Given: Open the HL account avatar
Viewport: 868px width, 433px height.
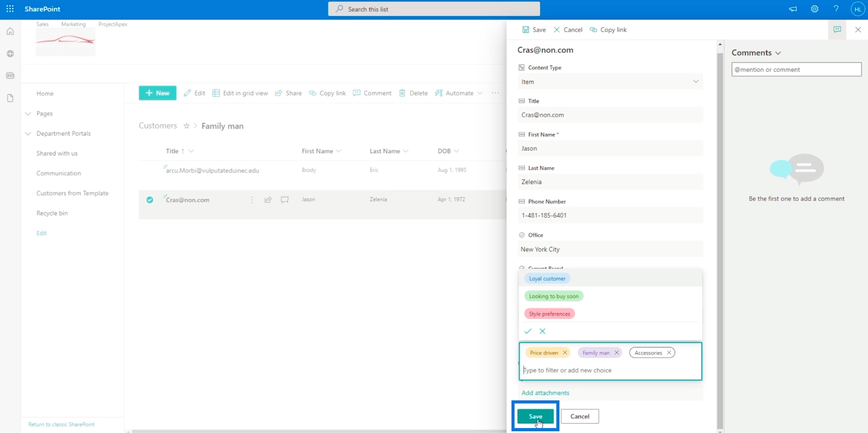Looking at the screenshot, I should (x=858, y=9).
